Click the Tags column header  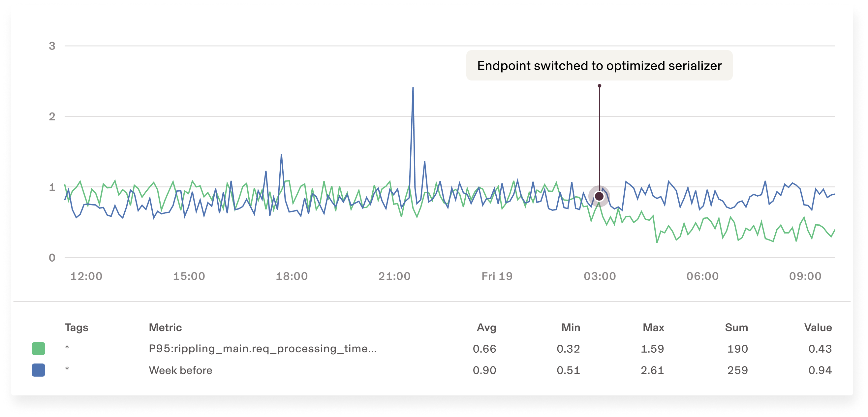77,327
